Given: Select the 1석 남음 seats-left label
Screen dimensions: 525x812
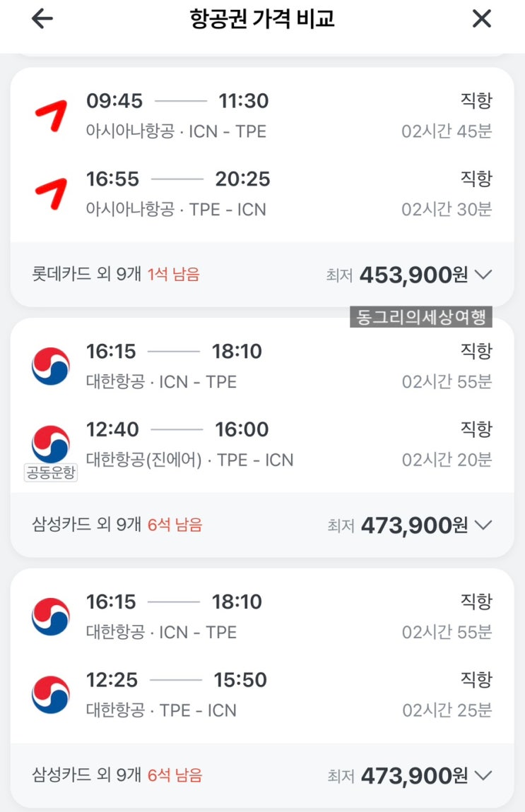Looking at the screenshot, I should point(174,275).
